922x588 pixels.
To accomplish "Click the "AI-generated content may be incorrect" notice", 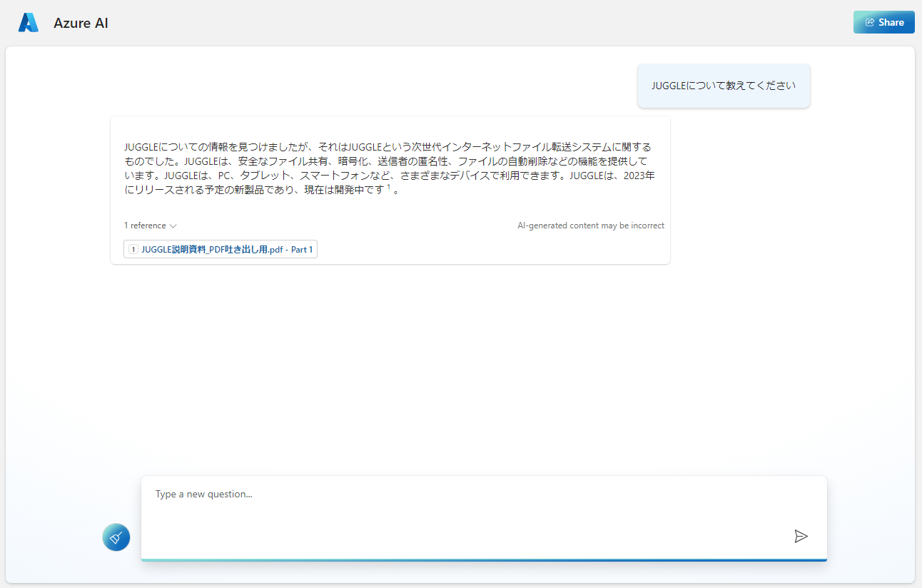I will point(591,225).
